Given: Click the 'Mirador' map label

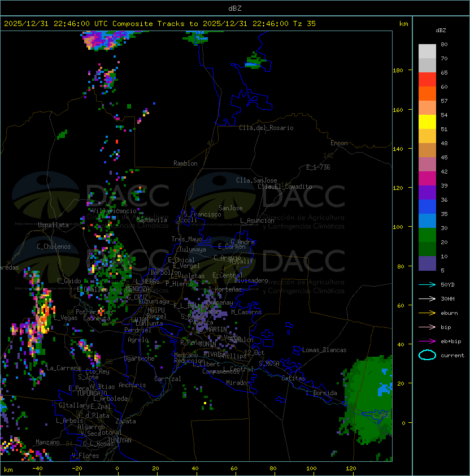Looking at the screenshot, I should click(x=238, y=383).
